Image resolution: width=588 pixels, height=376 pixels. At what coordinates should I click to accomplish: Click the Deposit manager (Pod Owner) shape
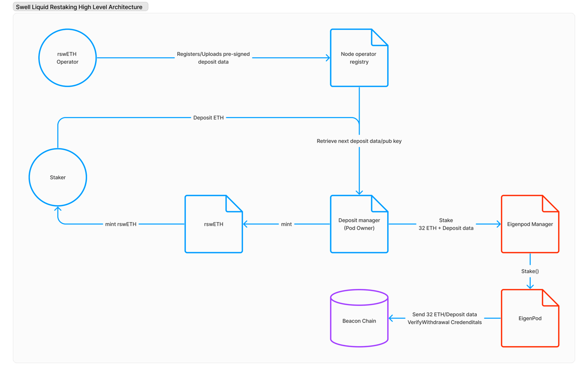tap(359, 224)
